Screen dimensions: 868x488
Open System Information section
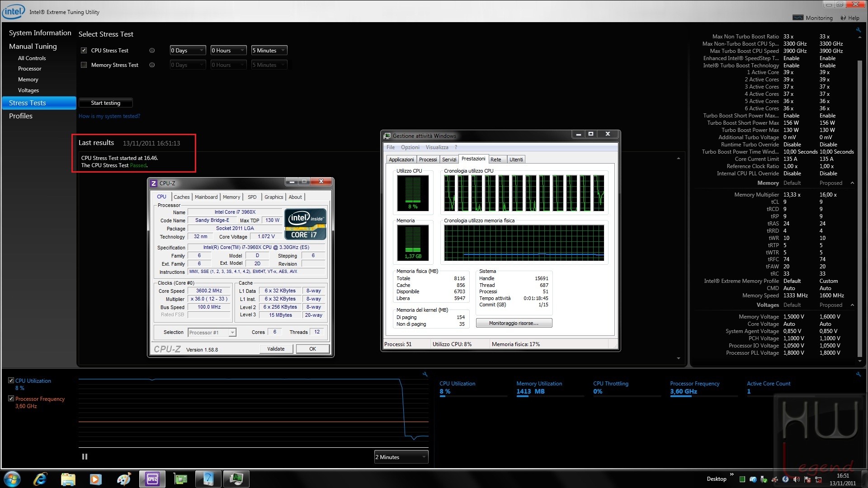coord(40,33)
